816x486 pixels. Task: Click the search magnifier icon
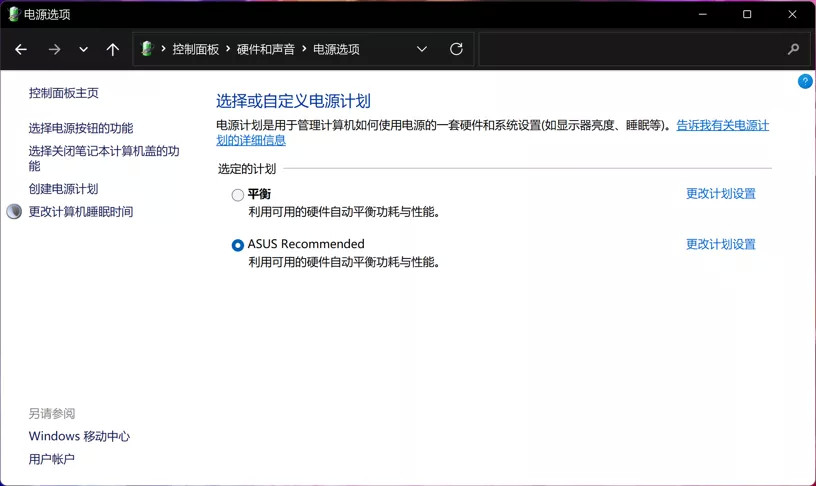click(793, 49)
